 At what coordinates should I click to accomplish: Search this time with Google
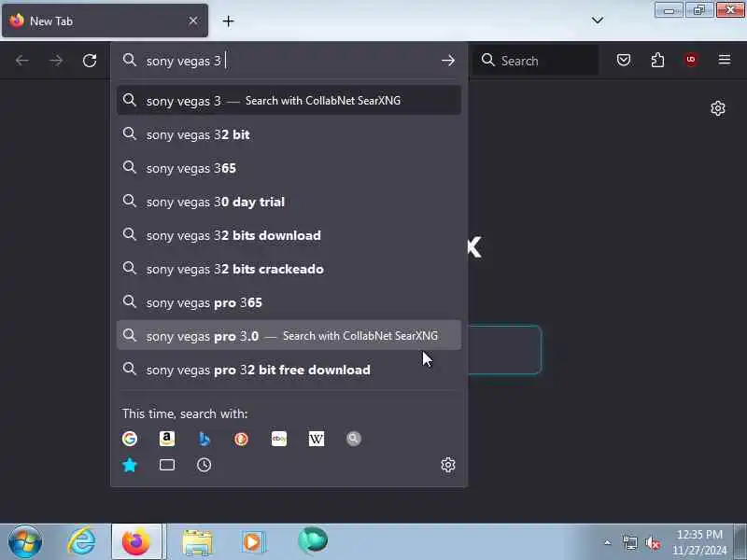click(130, 439)
